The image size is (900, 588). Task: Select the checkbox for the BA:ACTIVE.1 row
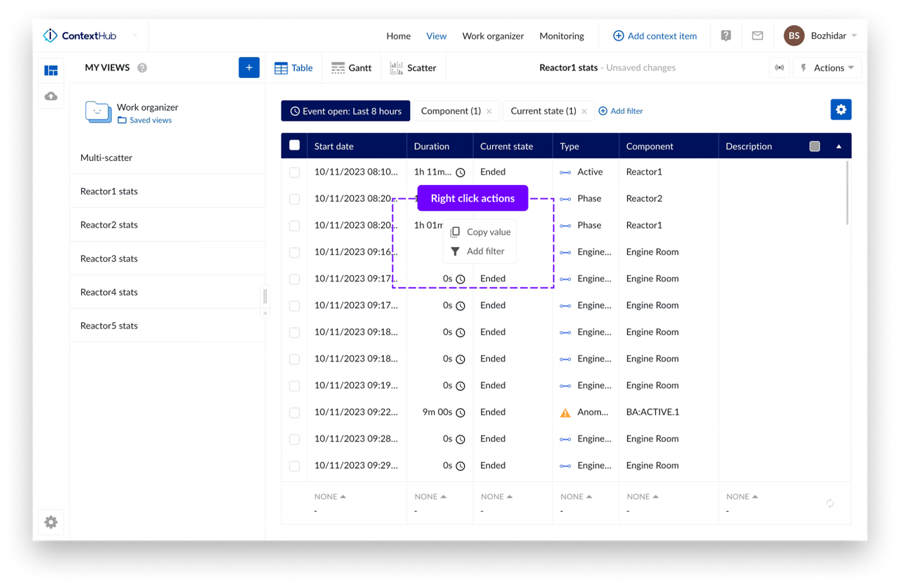coord(295,413)
